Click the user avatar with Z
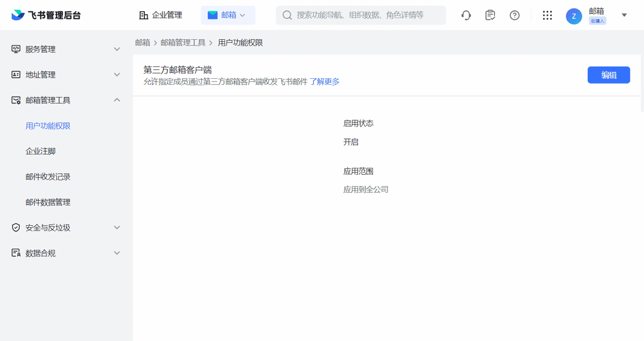The height and width of the screenshot is (341, 644). click(x=573, y=16)
